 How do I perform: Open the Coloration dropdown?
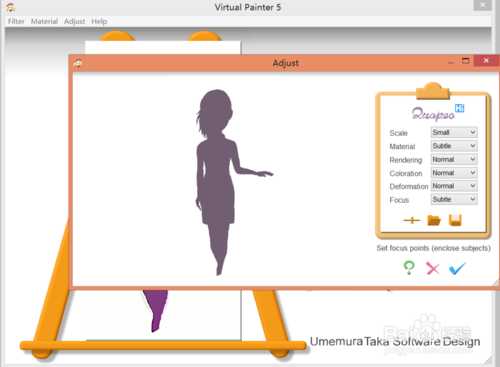454,173
